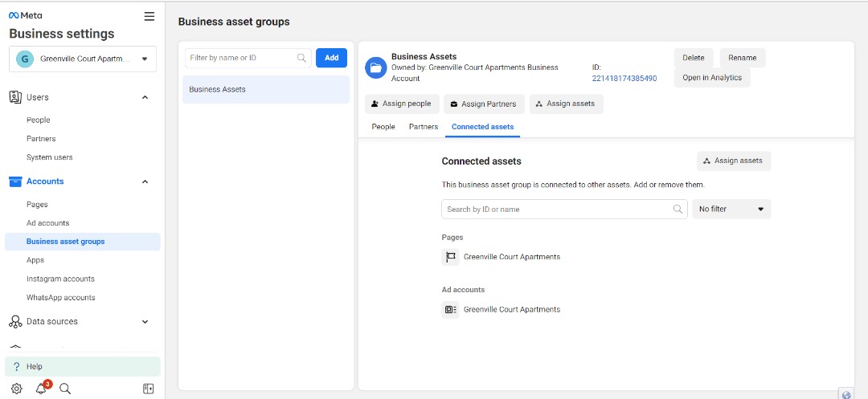This screenshot has width=868, height=399.
Task: Click the Rename button
Action: (743, 58)
